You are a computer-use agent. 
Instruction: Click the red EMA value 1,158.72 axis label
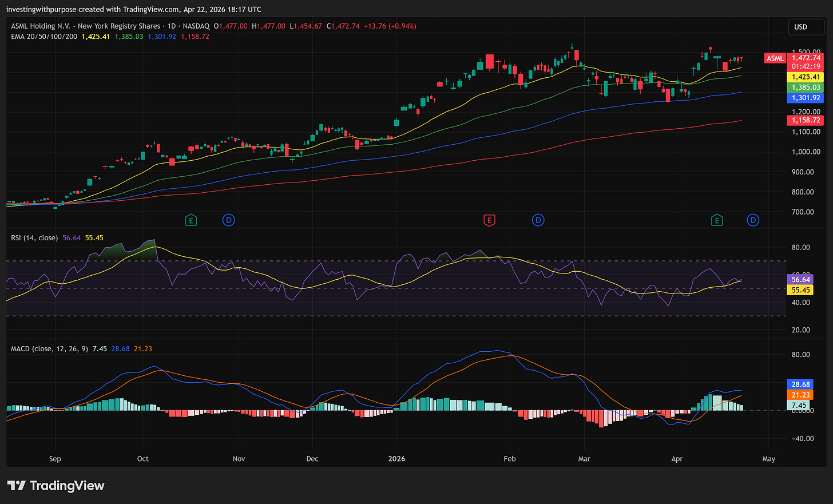(x=806, y=121)
